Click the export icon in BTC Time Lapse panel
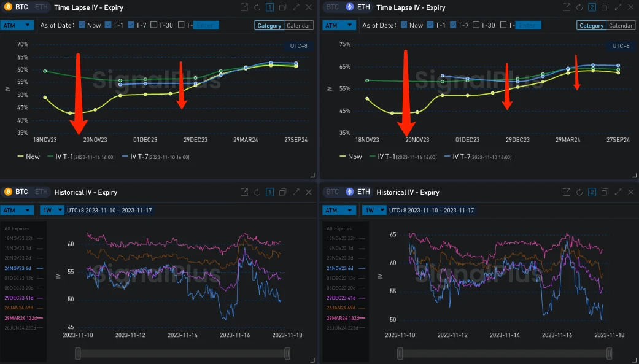This screenshot has width=639, height=364. (x=244, y=7)
